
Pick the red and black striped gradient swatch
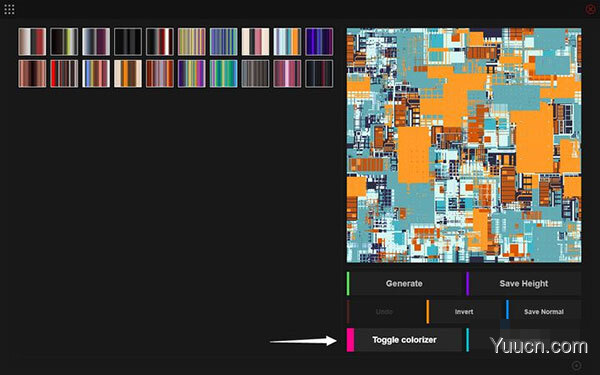click(64, 73)
